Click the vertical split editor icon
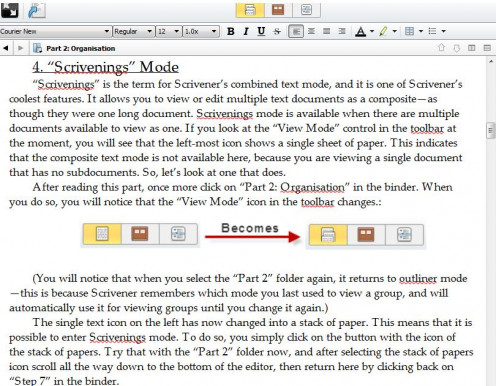Screen dimensions: 496x386 coord(472,48)
